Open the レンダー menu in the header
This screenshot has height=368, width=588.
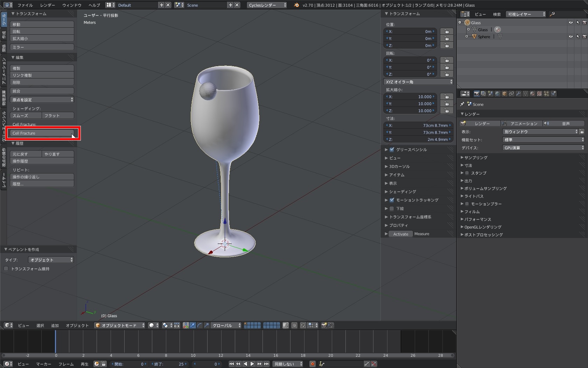tap(47, 5)
